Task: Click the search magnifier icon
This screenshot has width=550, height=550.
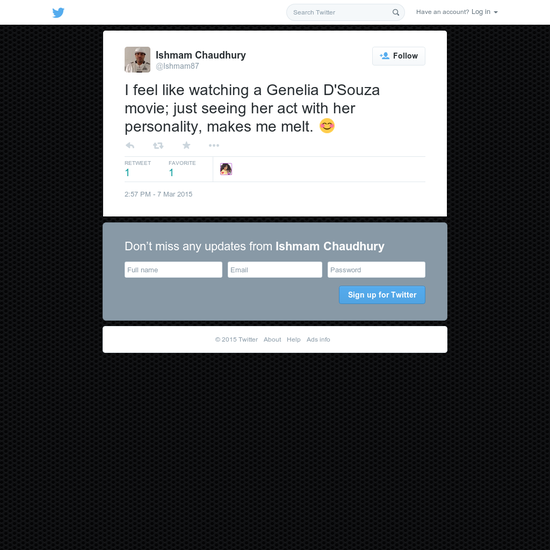Action: pos(395,13)
